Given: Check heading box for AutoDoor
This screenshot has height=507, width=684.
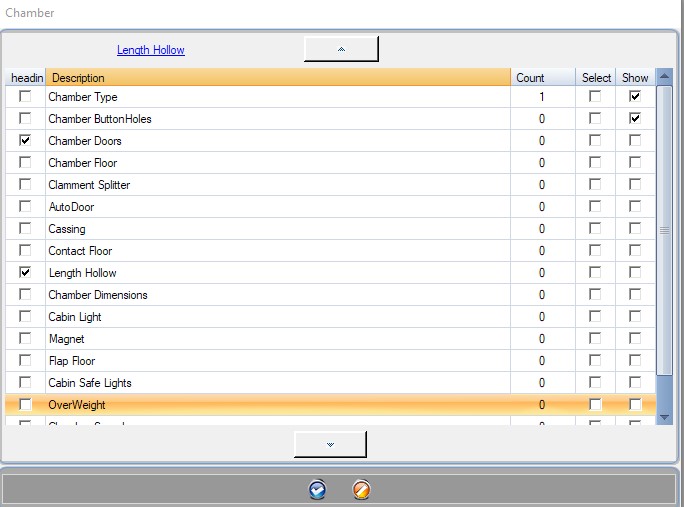Looking at the screenshot, I should point(25,207).
